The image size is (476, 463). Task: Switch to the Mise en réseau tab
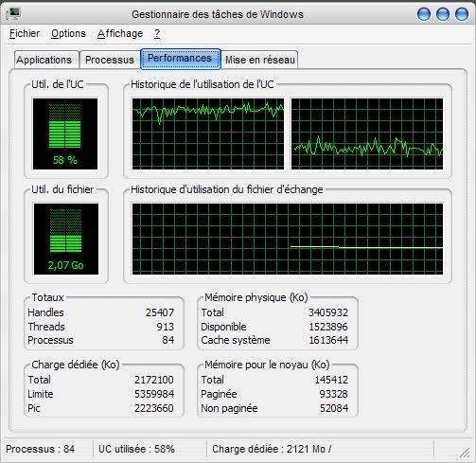pyautogui.click(x=260, y=60)
